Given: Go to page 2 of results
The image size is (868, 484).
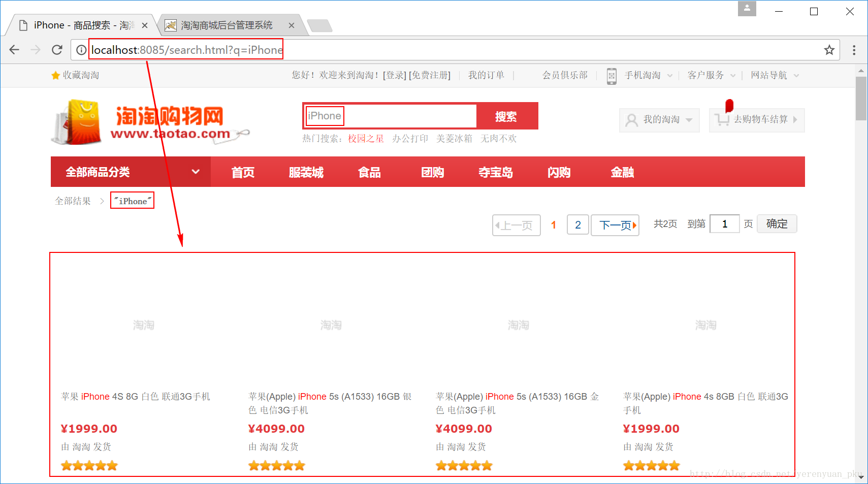Looking at the screenshot, I should point(578,225).
